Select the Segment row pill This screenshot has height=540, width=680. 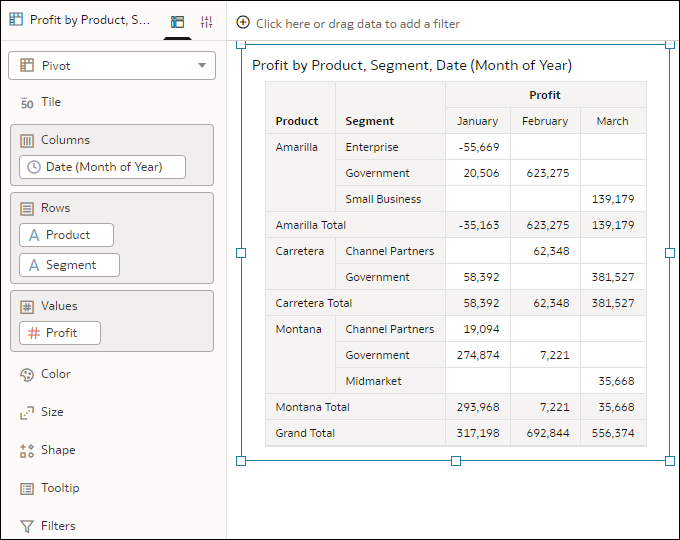pos(70,265)
